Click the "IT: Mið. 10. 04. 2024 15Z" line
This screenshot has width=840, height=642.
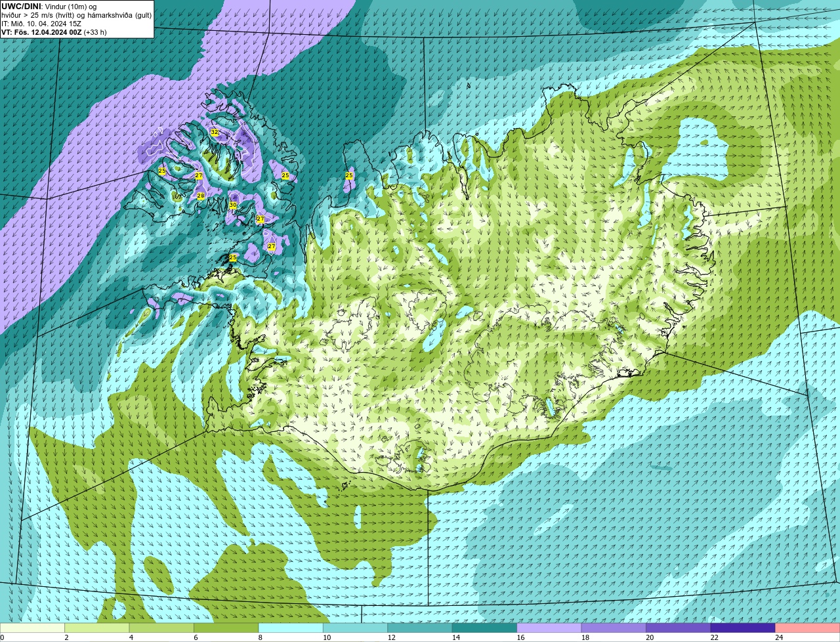pyautogui.click(x=41, y=24)
